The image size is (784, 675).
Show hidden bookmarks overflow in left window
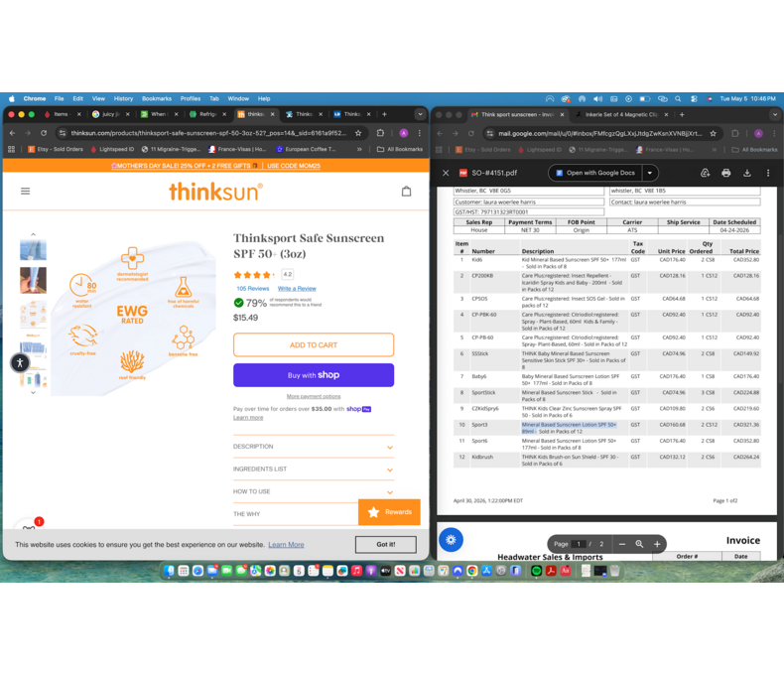coord(359,149)
